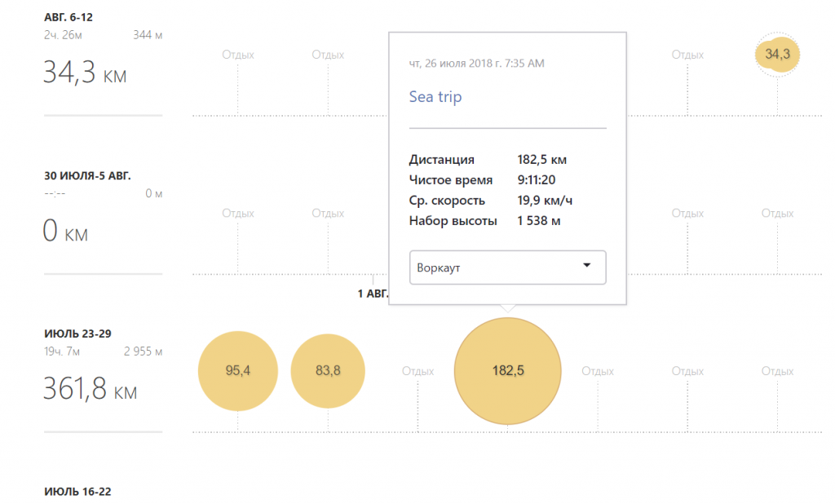Click the Авг. 6-12 week heading
The image size is (835, 504).
pos(68,18)
